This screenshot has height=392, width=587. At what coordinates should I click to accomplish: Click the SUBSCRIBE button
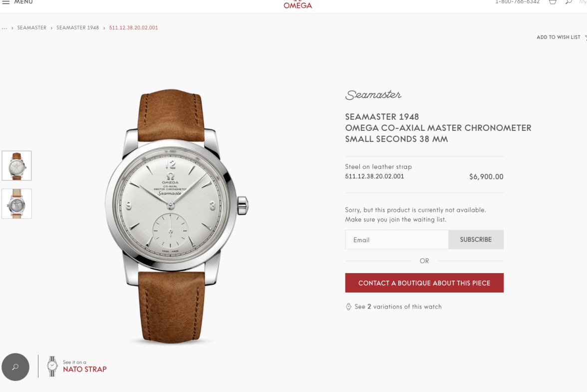coord(476,240)
